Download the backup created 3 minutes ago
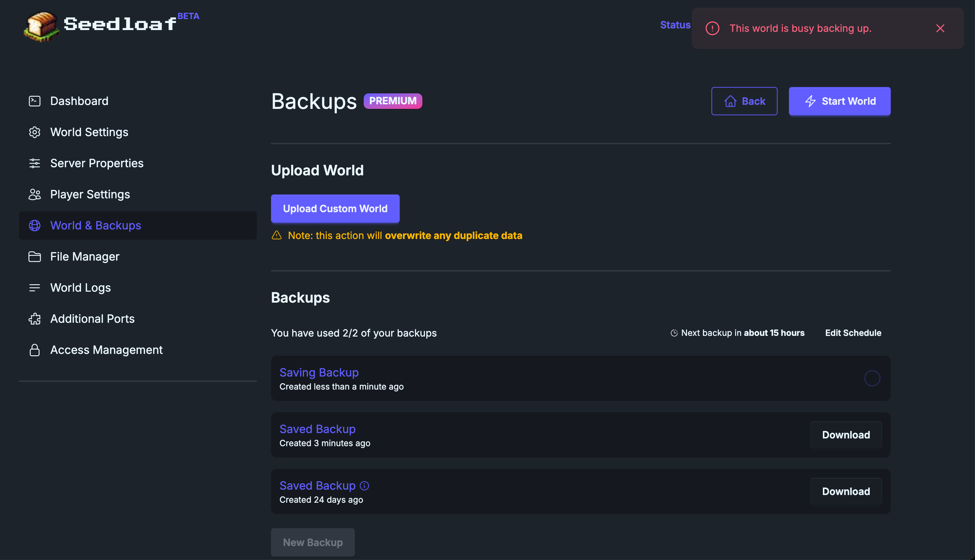The height and width of the screenshot is (560, 975). coord(846,435)
